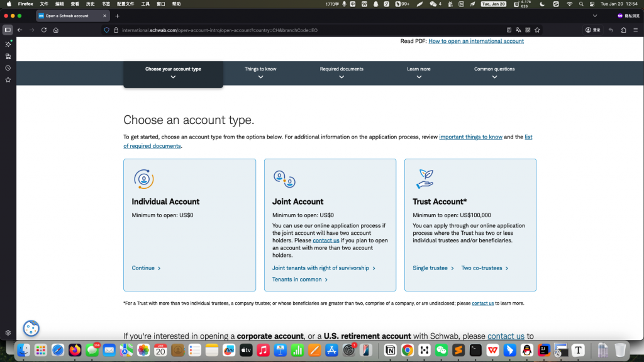Open the Firefox menu bar item

point(25,4)
